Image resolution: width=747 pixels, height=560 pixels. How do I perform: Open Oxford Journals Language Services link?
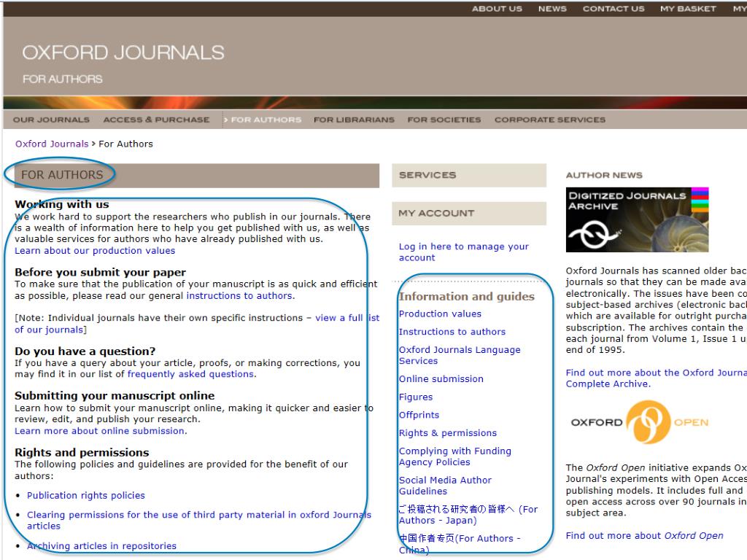click(460, 355)
